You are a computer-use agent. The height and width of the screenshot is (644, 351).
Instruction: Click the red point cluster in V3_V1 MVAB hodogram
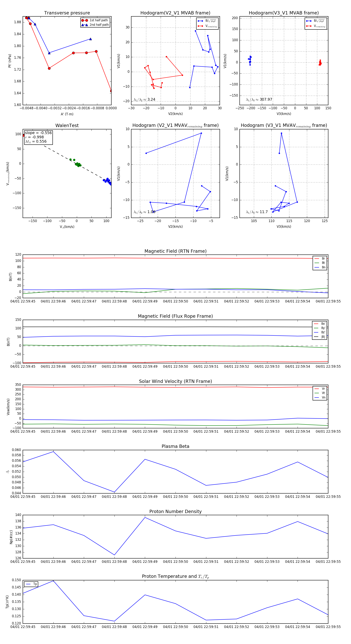[320, 62]
